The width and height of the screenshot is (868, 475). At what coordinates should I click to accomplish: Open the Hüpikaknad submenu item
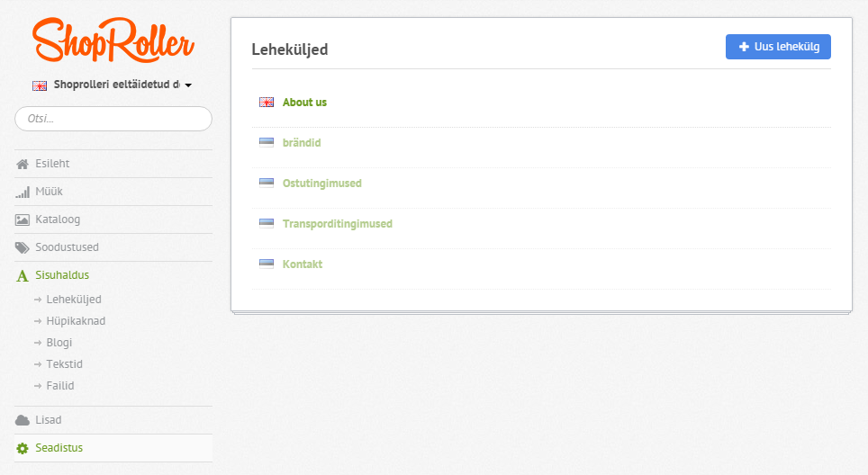coord(76,321)
